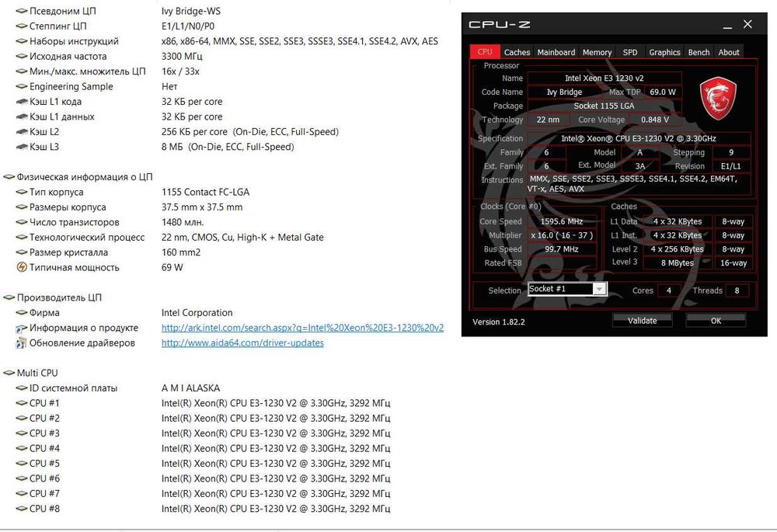
Task: Click the x 16.0 ( 16 - 37 ) Multiplier field
Action: (562, 235)
